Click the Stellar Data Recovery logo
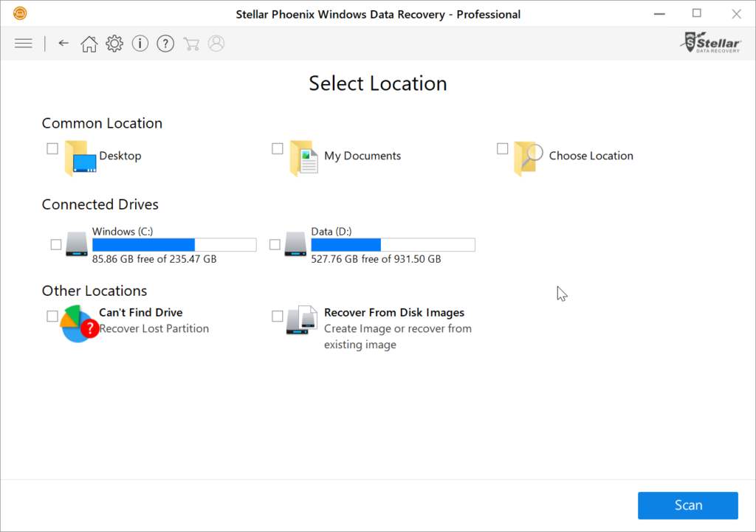 pos(711,43)
